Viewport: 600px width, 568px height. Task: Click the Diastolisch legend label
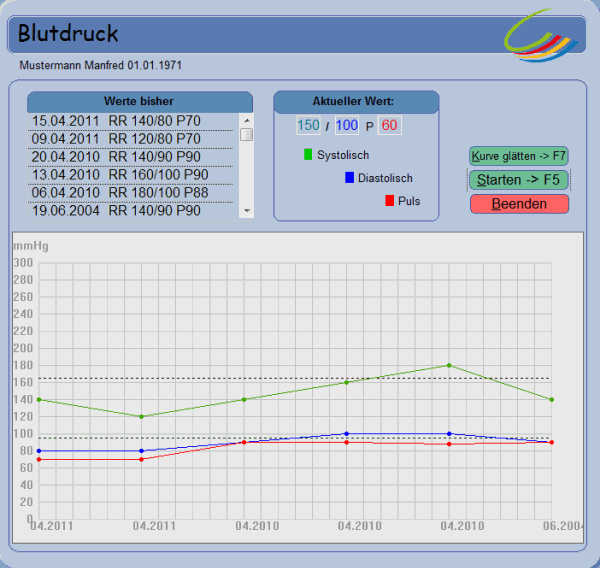point(385,178)
